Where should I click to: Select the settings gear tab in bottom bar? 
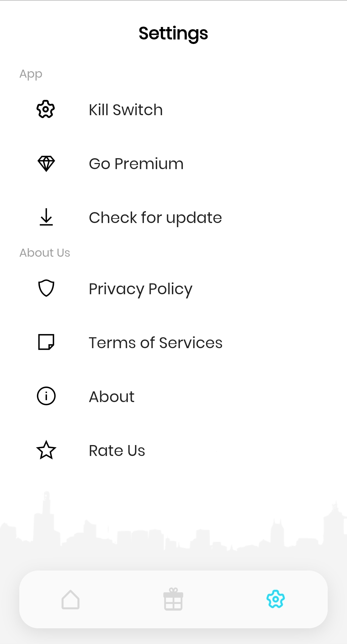tap(276, 599)
